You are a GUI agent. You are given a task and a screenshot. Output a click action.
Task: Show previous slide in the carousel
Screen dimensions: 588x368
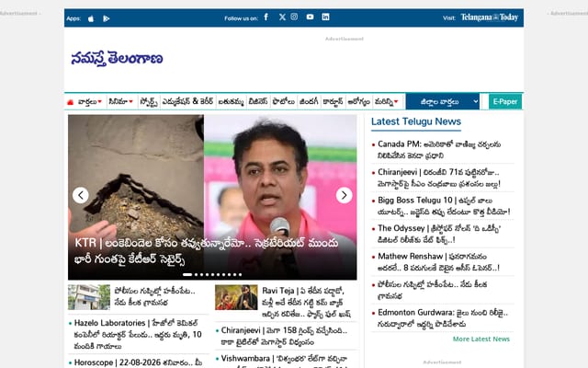(x=81, y=195)
